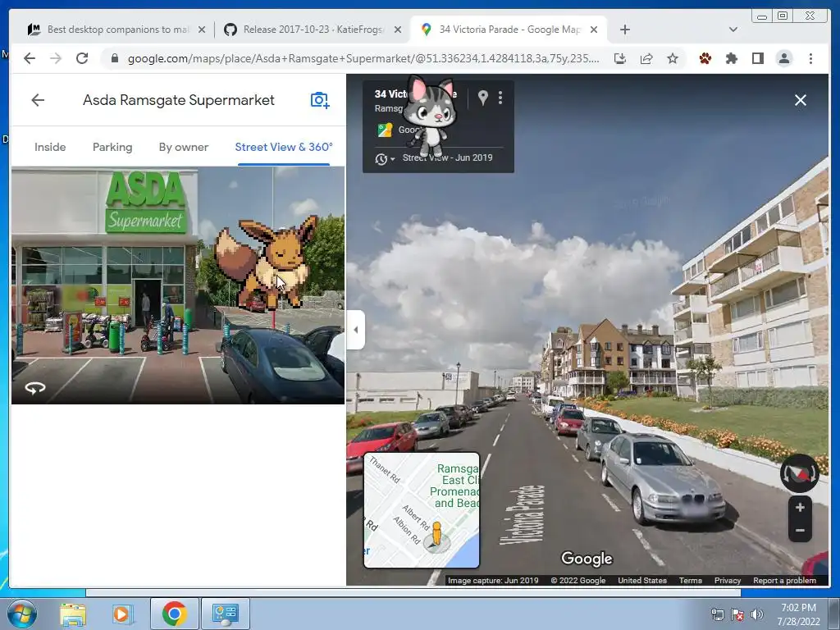The width and height of the screenshot is (840, 630).
Task: Close the 34 Victoria Parade Maps tab
Action: [594, 30]
